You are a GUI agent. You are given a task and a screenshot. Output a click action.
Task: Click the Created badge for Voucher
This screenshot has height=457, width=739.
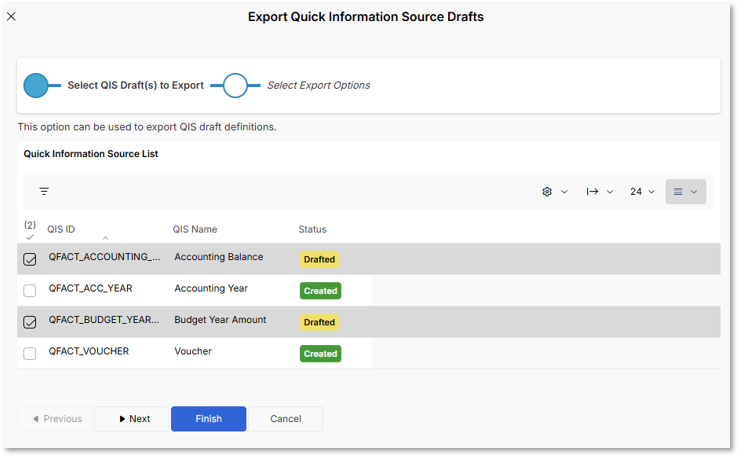(x=320, y=354)
